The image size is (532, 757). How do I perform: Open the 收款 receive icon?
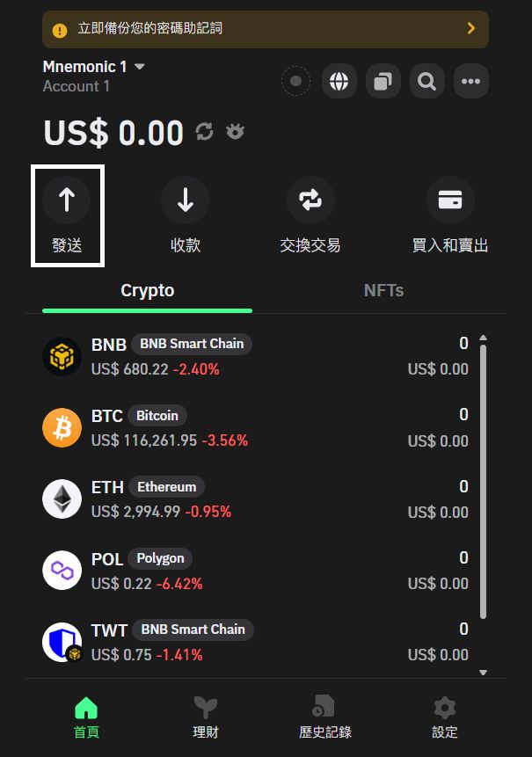pos(186,200)
